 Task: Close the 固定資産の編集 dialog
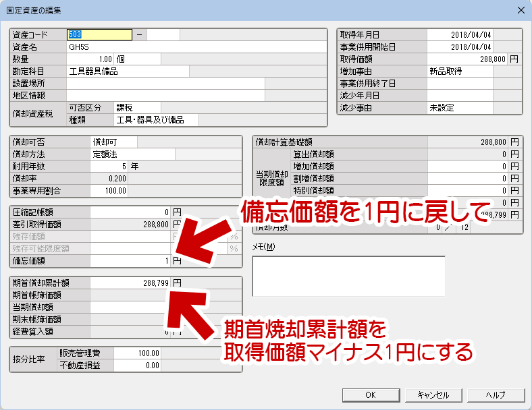click(x=521, y=10)
